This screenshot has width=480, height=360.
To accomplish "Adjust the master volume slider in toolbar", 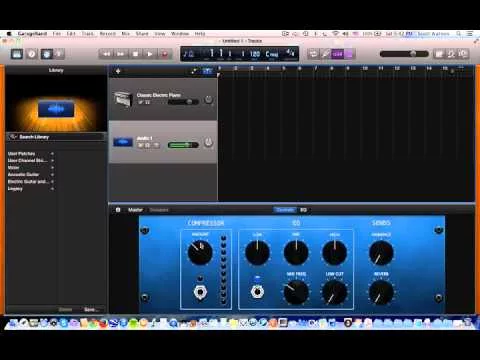I will pyautogui.click(x=404, y=54).
